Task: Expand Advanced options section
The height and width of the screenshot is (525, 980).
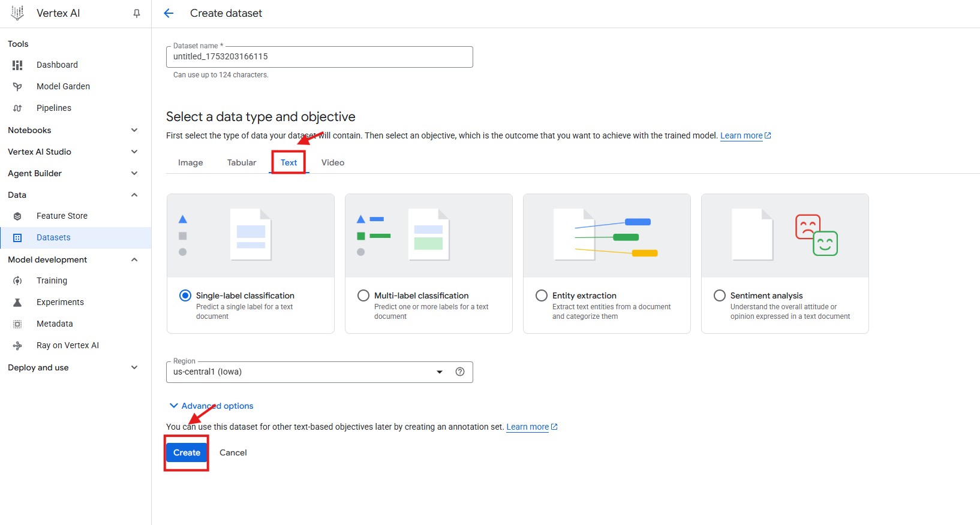Action: coord(211,406)
